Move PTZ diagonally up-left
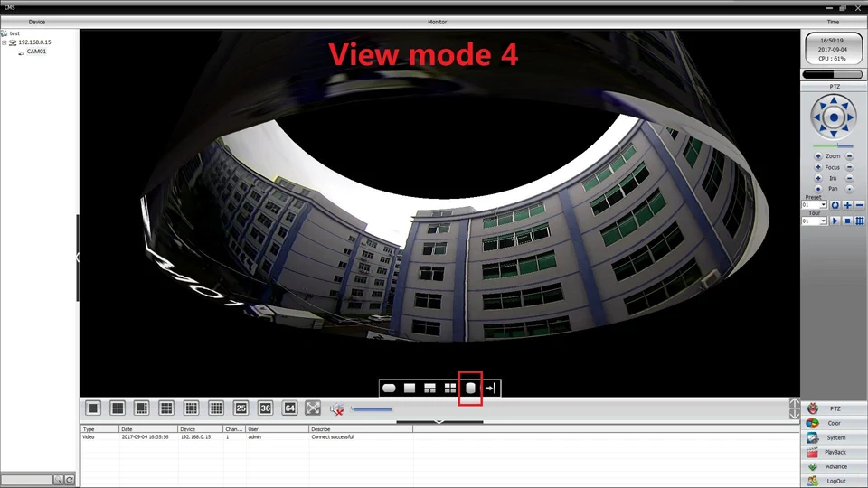Viewport: 868px width, 488px height. 823,106
